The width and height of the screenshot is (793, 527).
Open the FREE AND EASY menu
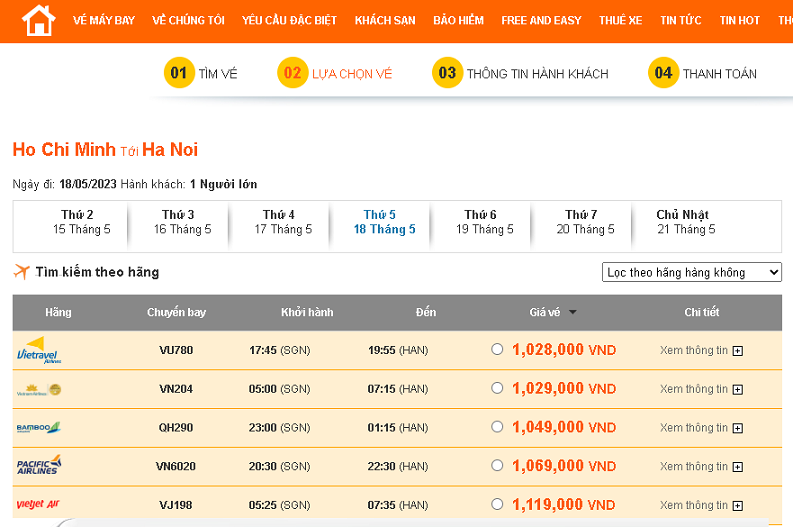click(541, 21)
